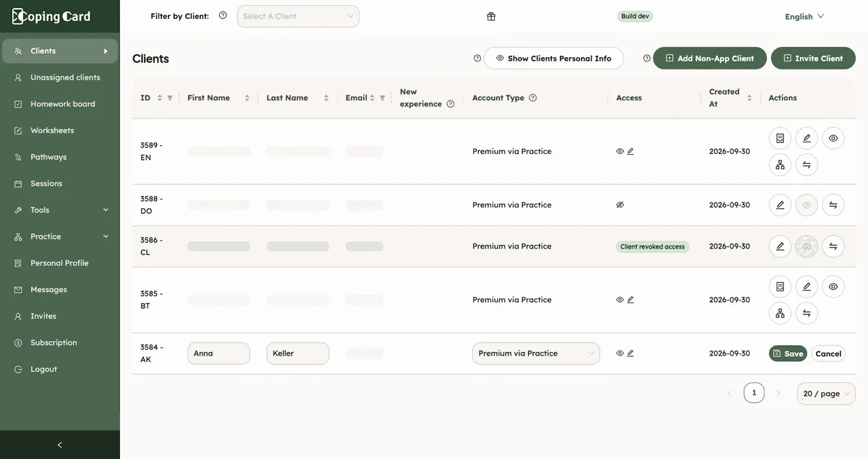Viewport: 868px width, 459px height.
Task: Sort the table by Last Name
Action: (x=326, y=98)
